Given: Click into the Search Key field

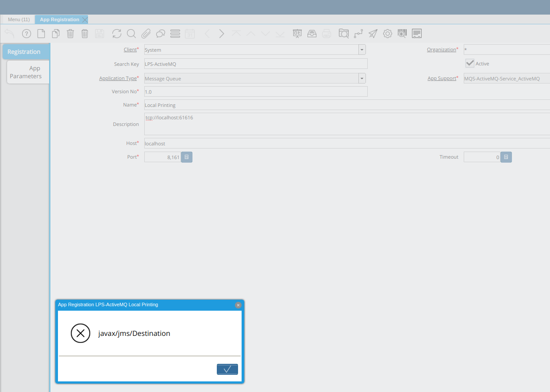Looking at the screenshot, I should click(x=256, y=64).
